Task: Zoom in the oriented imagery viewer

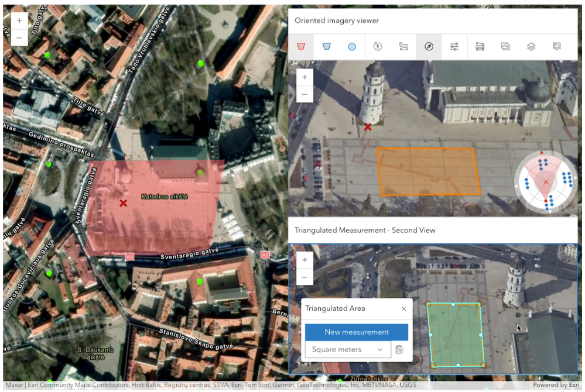Action: [x=305, y=77]
